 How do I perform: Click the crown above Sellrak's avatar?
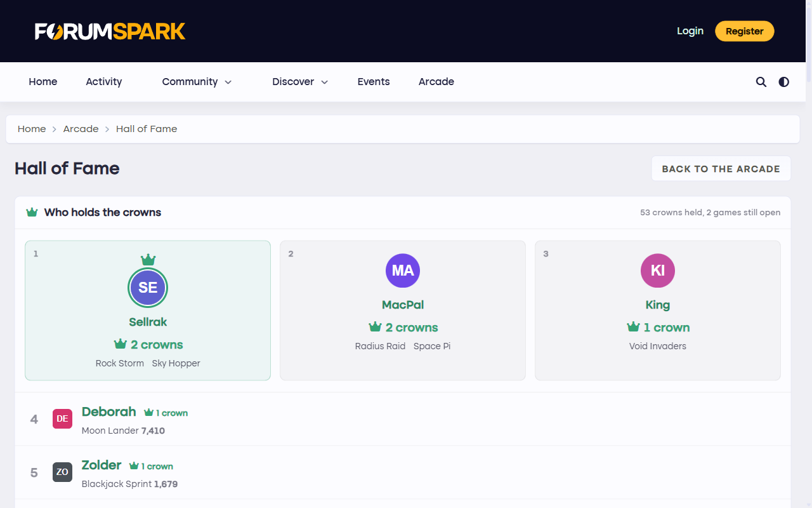(148, 259)
